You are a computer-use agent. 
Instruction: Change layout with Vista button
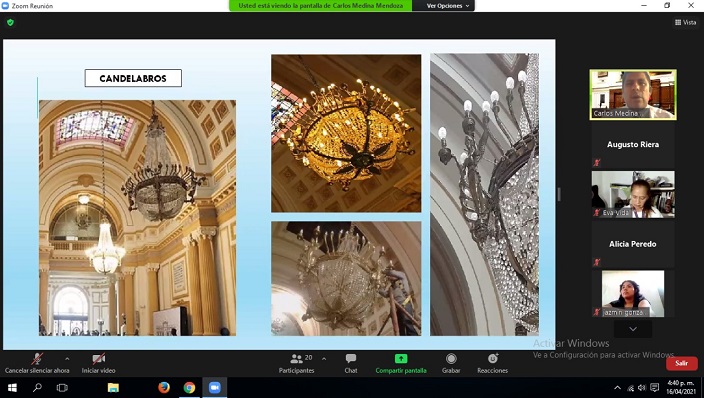(x=685, y=22)
